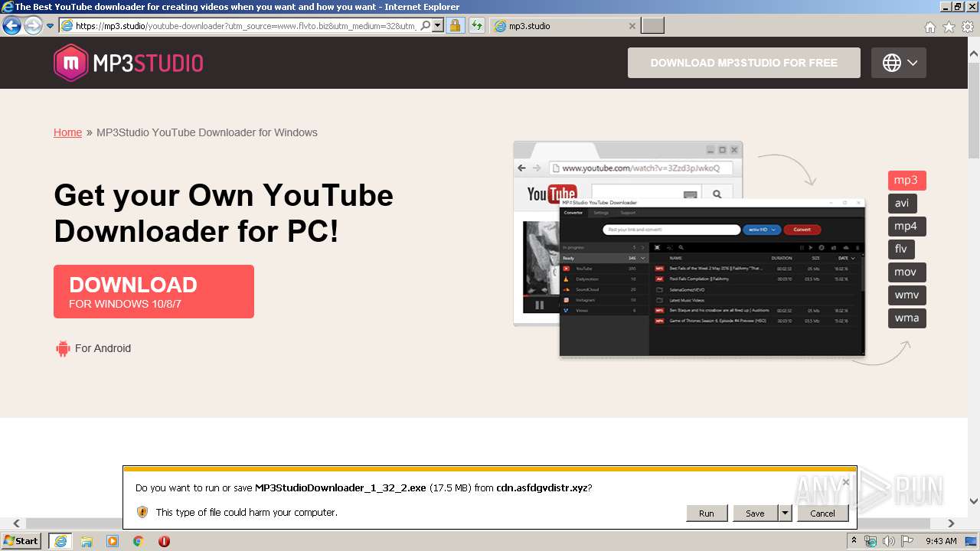Select the flv format tag
The width and height of the screenshot is (980, 551).
pyautogui.click(x=902, y=249)
